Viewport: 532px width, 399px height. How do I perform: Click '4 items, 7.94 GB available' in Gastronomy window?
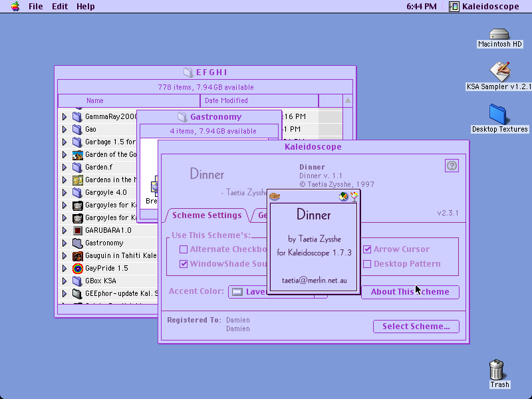213,131
